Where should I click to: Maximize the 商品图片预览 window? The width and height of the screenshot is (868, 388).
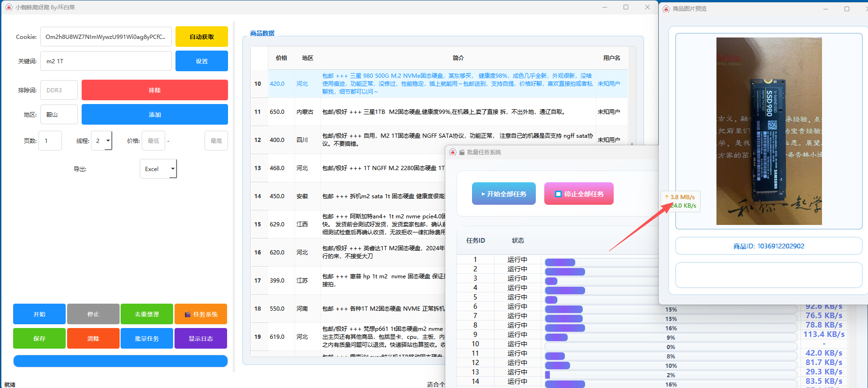847,9
